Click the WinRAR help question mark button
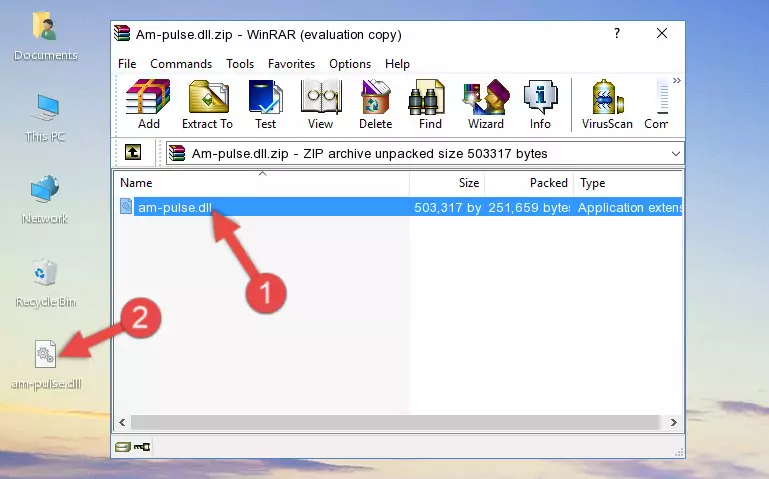Screen dimensions: 769x479 (x=617, y=33)
